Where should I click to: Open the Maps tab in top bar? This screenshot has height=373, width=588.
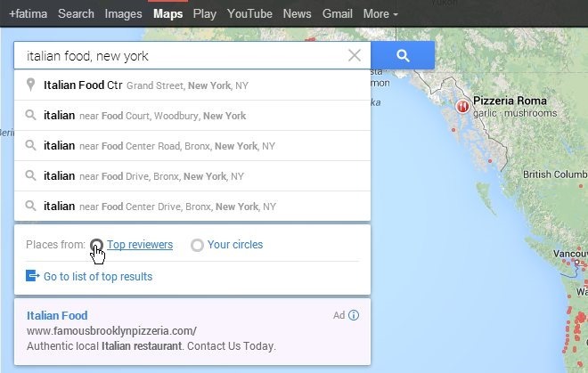168,14
